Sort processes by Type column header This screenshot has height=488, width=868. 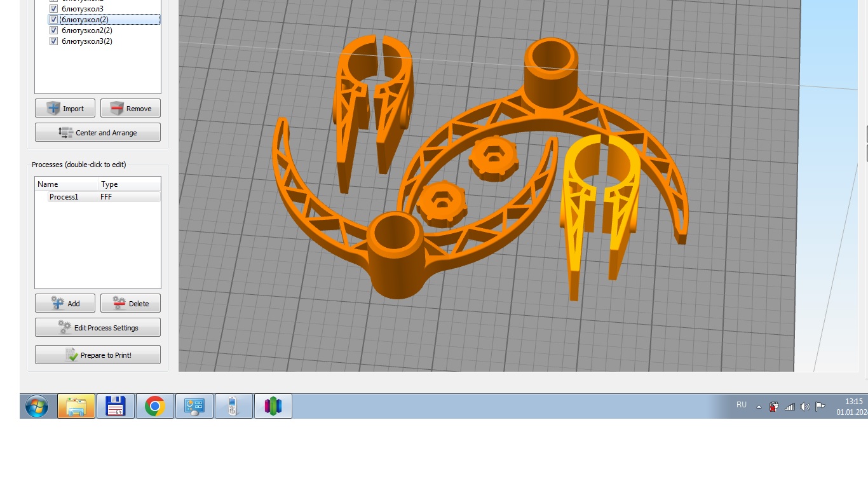[x=130, y=184]
